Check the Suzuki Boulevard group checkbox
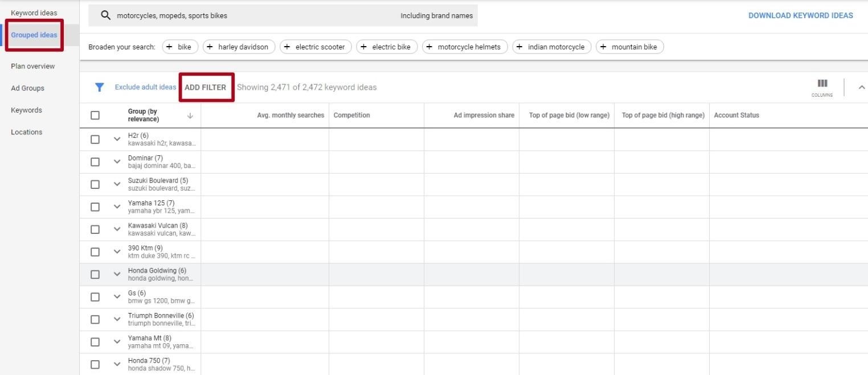868x375 pixels. [x=95, y=184]
